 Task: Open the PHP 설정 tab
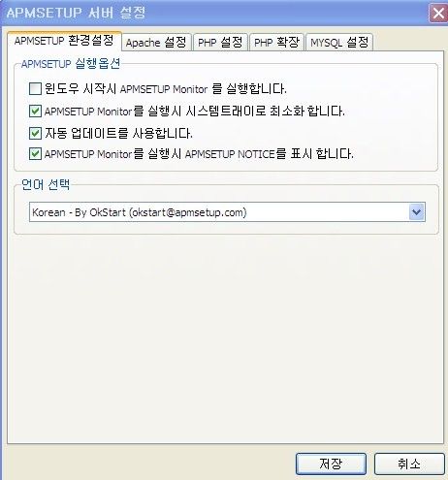(220, 43)
